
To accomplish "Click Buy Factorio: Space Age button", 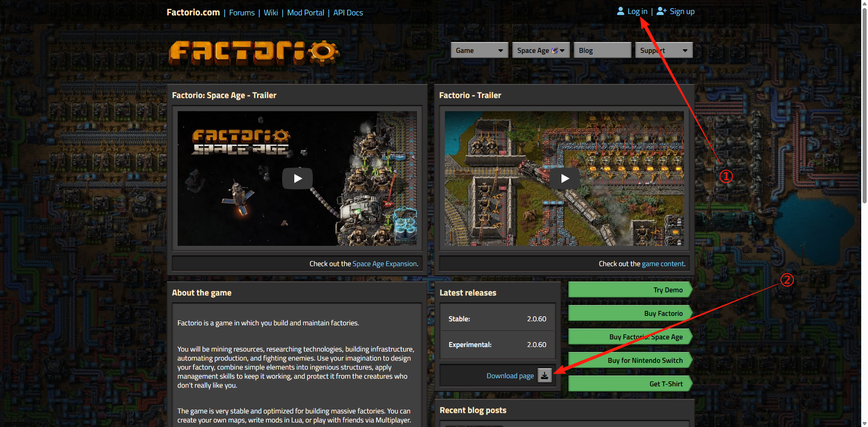I will point(630,337).
